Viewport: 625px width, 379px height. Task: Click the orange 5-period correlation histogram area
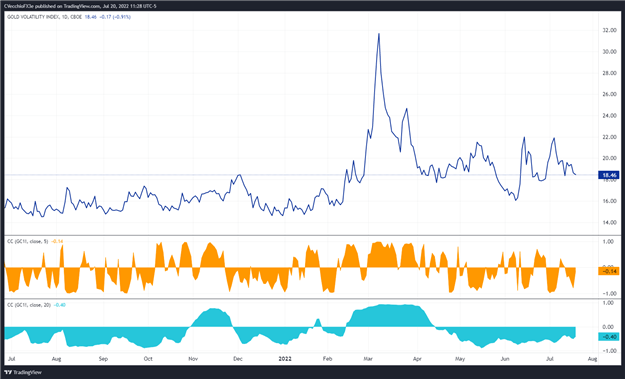point(291,268)
